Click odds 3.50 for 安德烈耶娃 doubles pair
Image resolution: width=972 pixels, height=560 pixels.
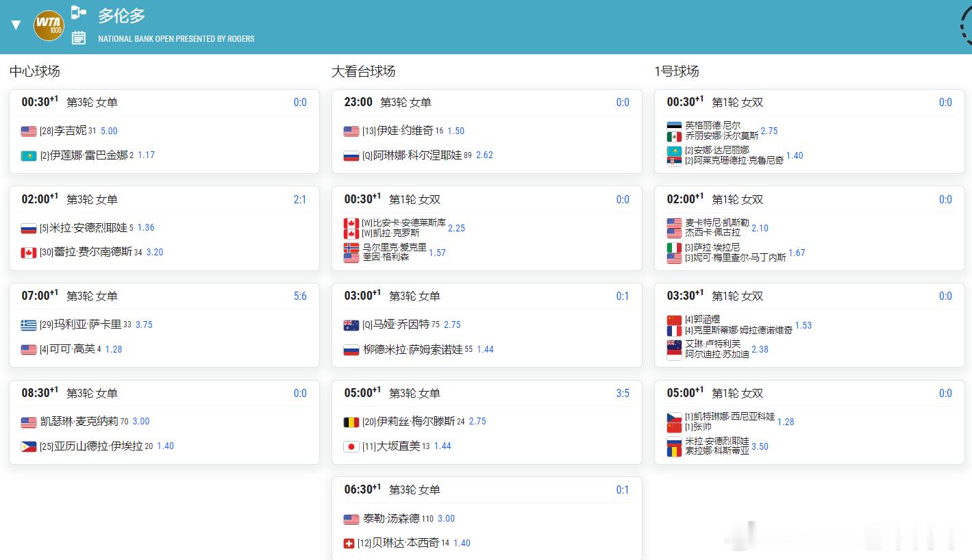coord(760,446)
